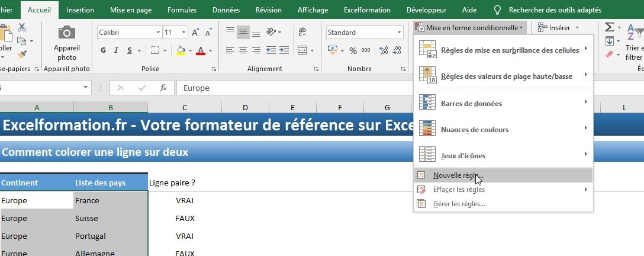Apply the percent style format
Screen dimensions: 644x256
click(353, 50)
